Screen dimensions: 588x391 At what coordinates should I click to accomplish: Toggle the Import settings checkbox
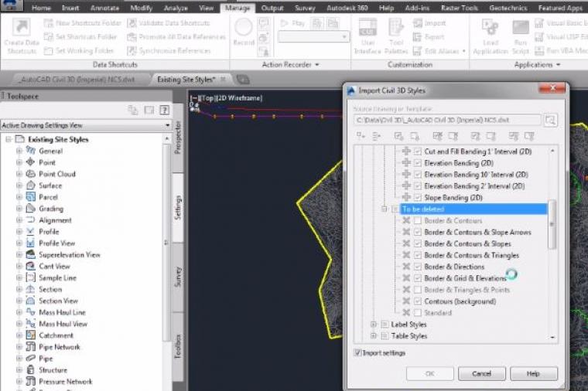[357, 353]
